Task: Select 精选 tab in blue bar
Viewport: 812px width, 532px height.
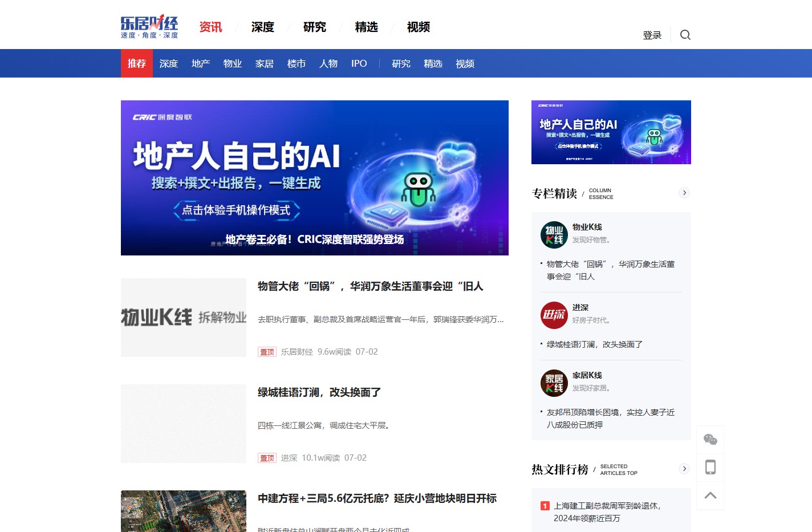Action: [433, 63]
